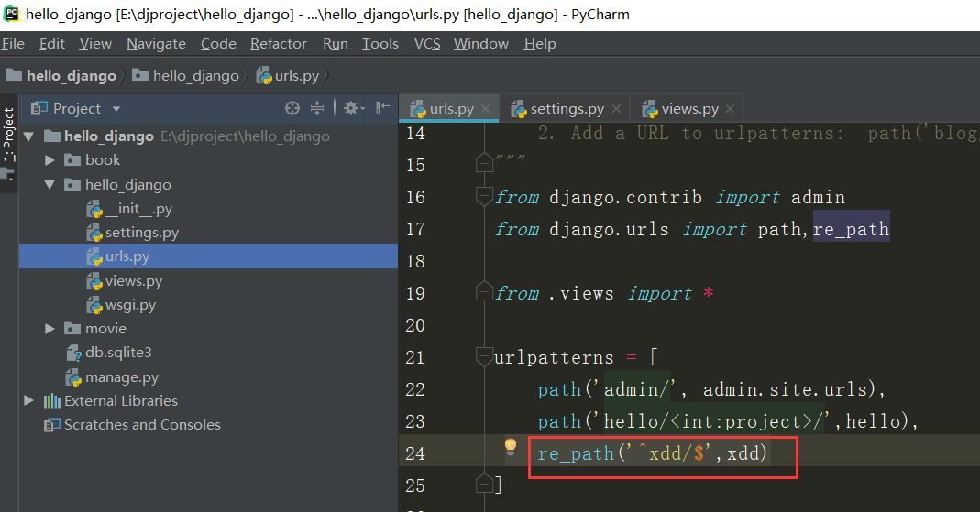The height and width of the screenshot is (512, 980).
Task: Click the lightbulb intention icon on line 24
Action: click(511, 446)
